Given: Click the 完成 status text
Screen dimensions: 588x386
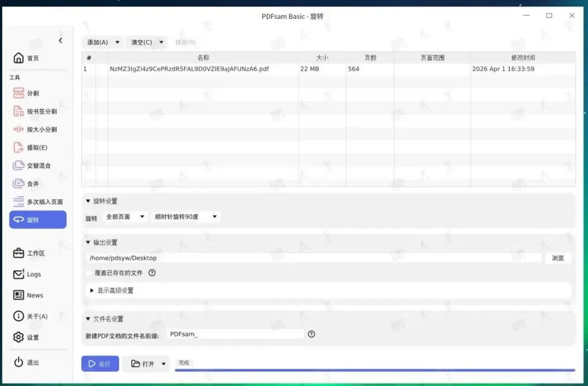Looking at the screenshot, I should tap(184, 363).
